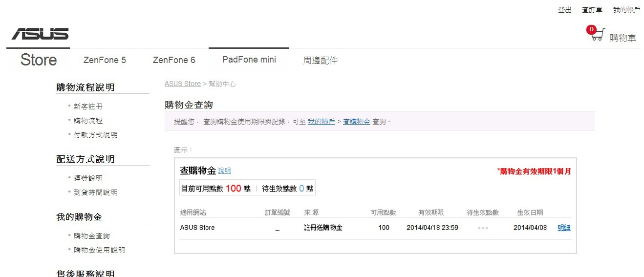Open 到貨時間說明 in sidebar
Viewport: 644px width, 277px height.
click(96, 192)
